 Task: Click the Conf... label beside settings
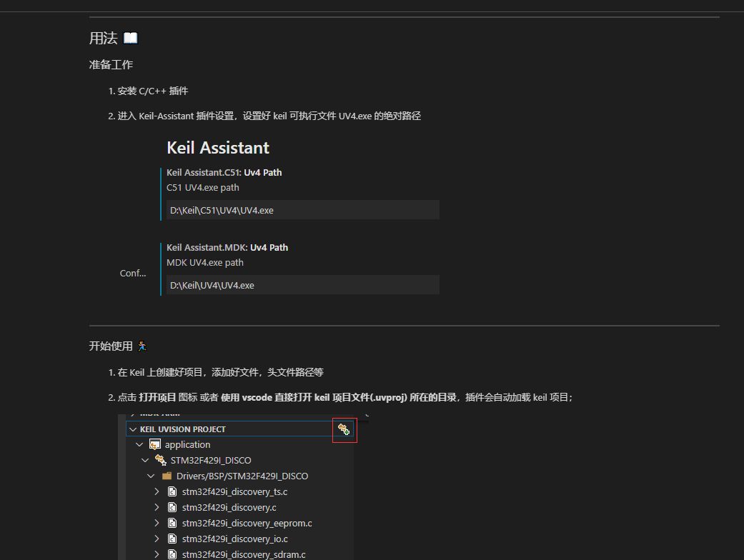pyautogui.click(x=133, y=273)
